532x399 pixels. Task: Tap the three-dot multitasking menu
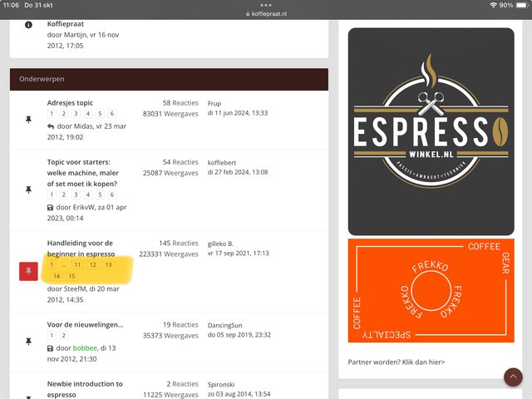point(266,5)
